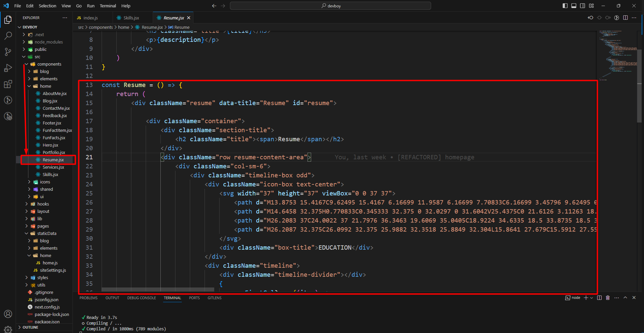Open the Extensions view

(x=8, y=84)
